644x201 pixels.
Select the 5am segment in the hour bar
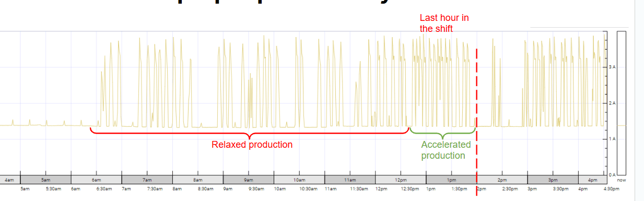point(46,180)
